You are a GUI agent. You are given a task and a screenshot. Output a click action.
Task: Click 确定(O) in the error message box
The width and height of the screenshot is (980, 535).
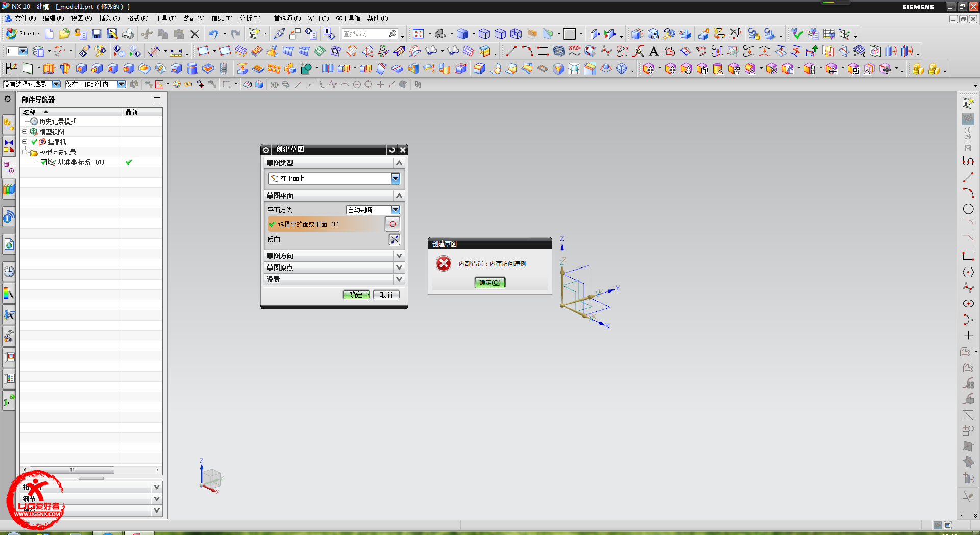490,282
